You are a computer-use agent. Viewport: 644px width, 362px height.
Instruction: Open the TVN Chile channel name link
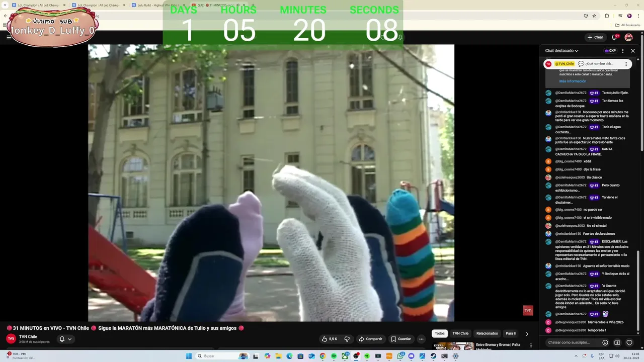[28, 337]
